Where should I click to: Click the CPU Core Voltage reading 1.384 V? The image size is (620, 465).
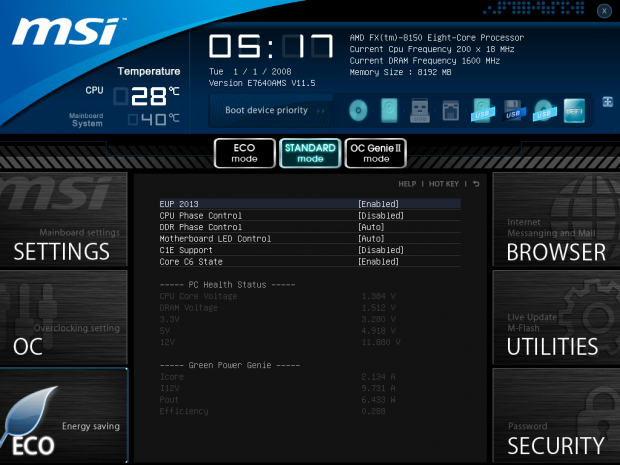(x=378, y=296)
